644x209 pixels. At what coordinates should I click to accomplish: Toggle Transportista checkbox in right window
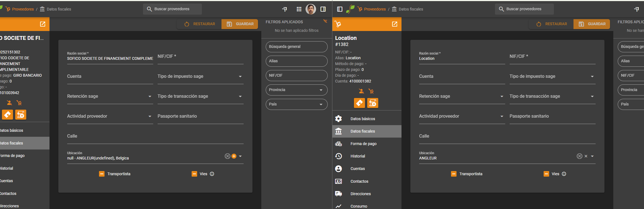click(454, 174)
